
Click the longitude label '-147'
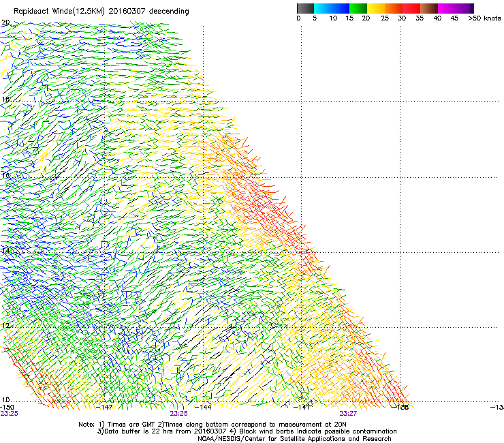click(x=105, y=407)
